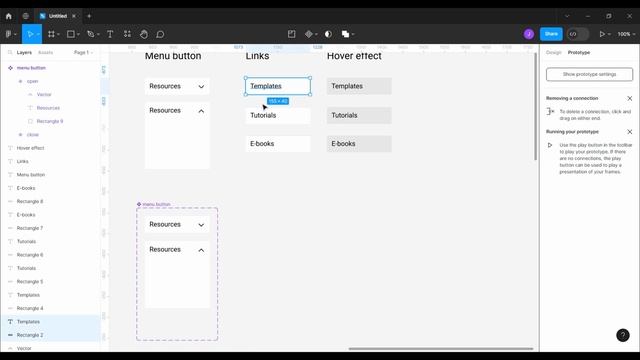Close the Untitled tab

click(74, 16)
